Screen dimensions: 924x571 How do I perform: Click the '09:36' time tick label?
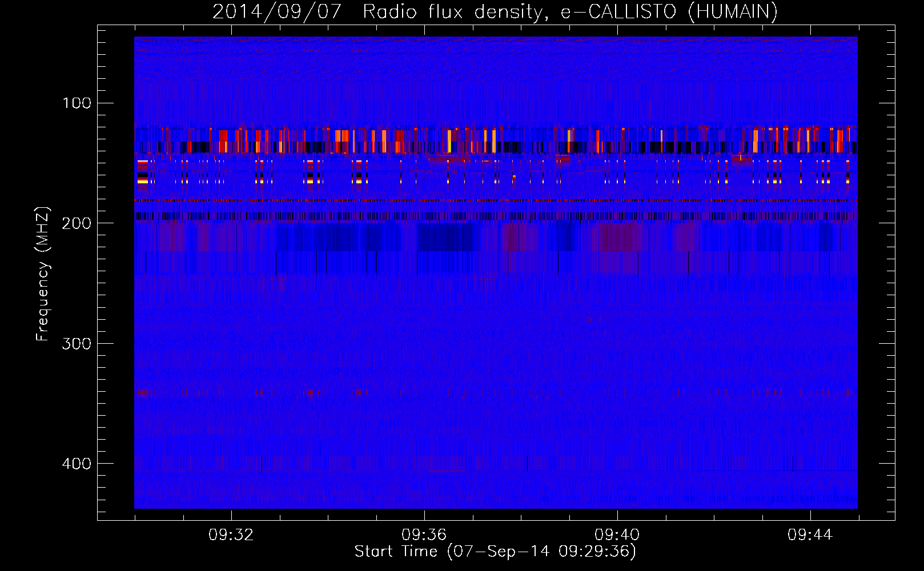[424, 535]
